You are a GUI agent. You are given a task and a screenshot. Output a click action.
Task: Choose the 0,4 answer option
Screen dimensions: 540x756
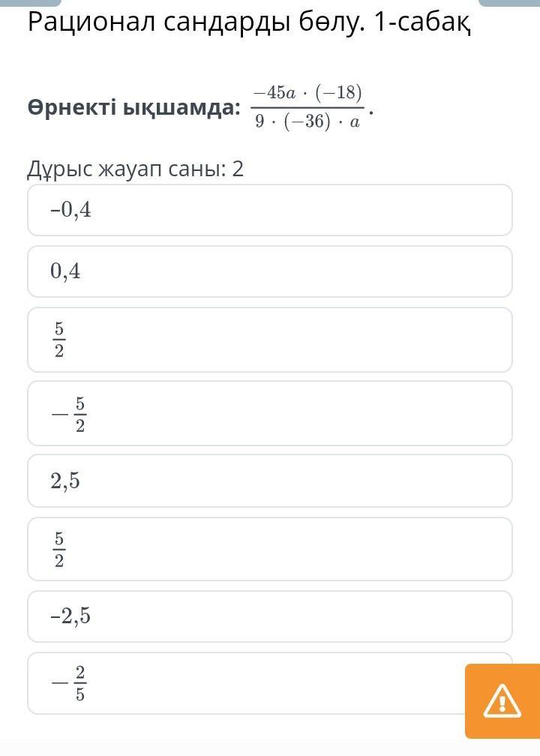pyautogui.click(x=269, y=271)
